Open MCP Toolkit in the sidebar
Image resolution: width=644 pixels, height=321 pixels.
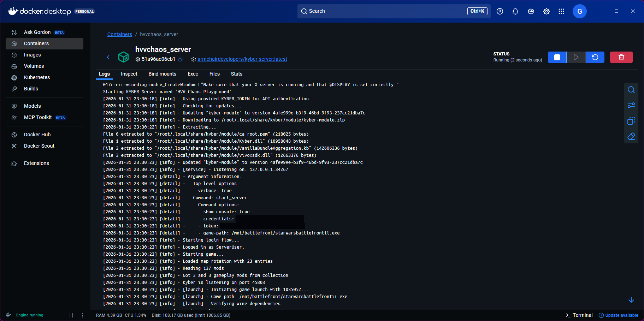click(x=45, y=117)
